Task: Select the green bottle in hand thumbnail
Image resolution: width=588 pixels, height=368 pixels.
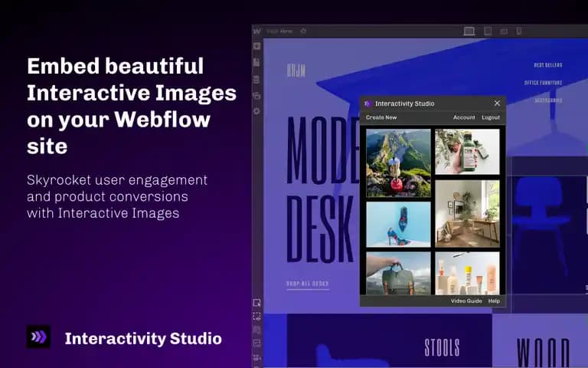Action: (467, 152)
